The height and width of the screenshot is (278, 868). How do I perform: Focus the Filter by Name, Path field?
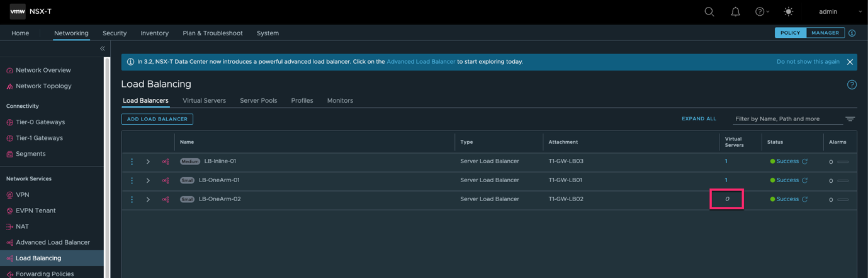pos(787,119)
